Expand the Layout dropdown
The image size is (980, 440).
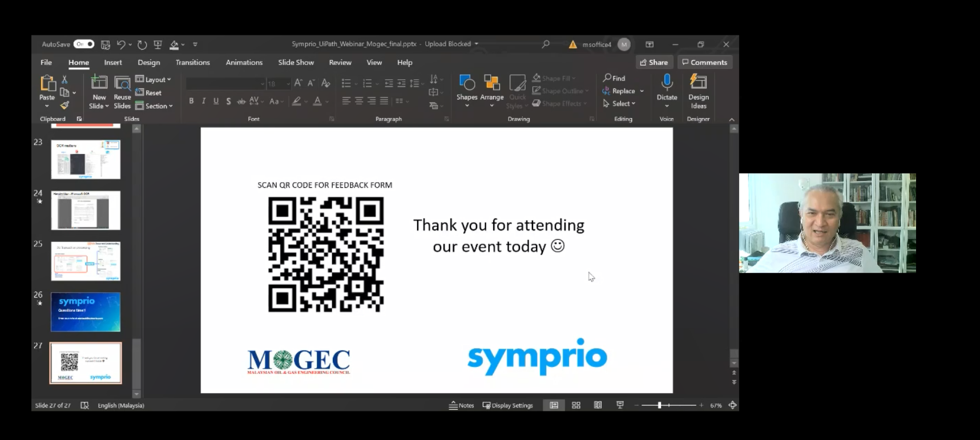click(x=154, y=79)
